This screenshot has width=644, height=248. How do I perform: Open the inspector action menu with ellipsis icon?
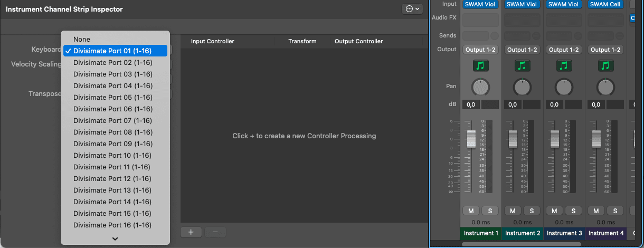point(412,9)
